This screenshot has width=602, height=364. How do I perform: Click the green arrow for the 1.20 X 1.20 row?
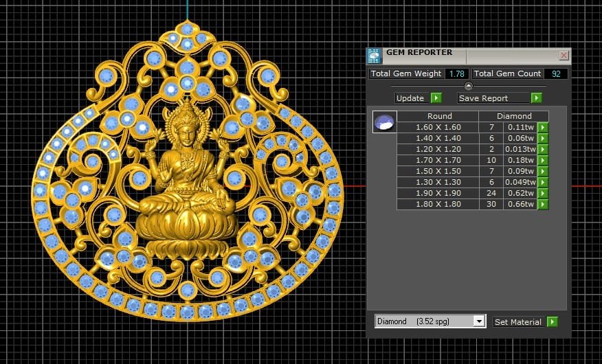pos(543,149)
